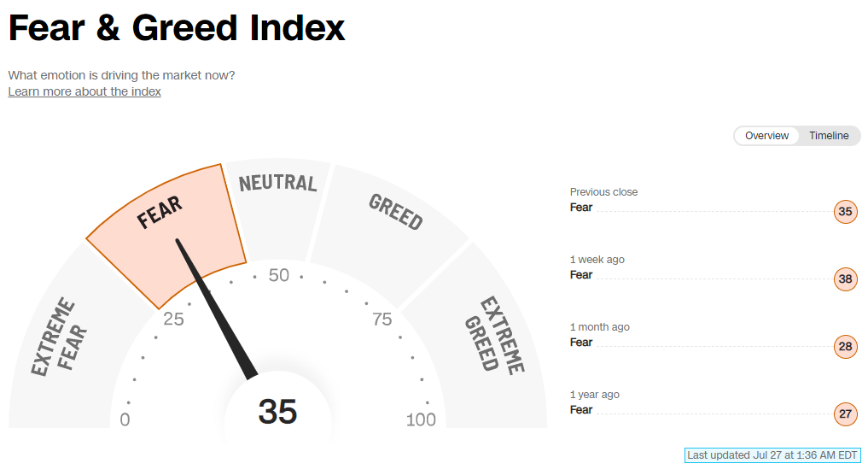The height and width of the screenshot is (475, 868).
Task: Click the 1 year ago badge showing 27
Action: pyautogui.click(x=845, y=414)
